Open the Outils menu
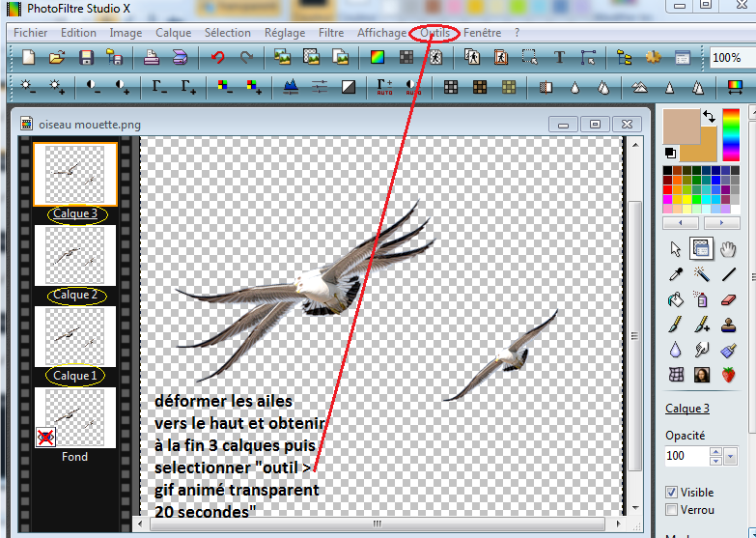Viewport: 756px width, 538px height. tap(434, 33)
